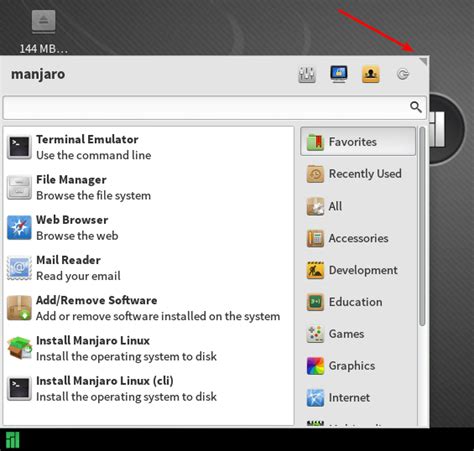
Task: Open Add/Remove Software entry
Action: tap(148, 308)
